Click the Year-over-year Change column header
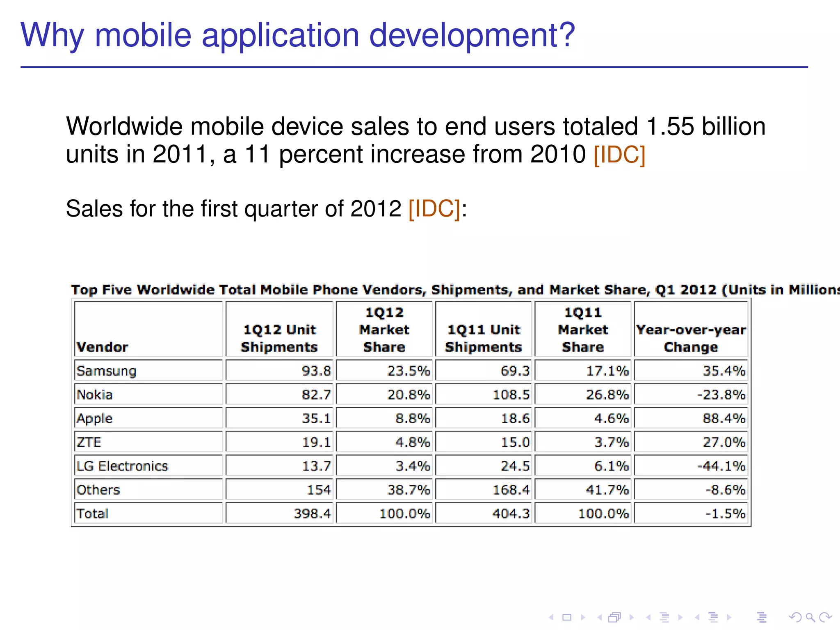 coord(691,338)
